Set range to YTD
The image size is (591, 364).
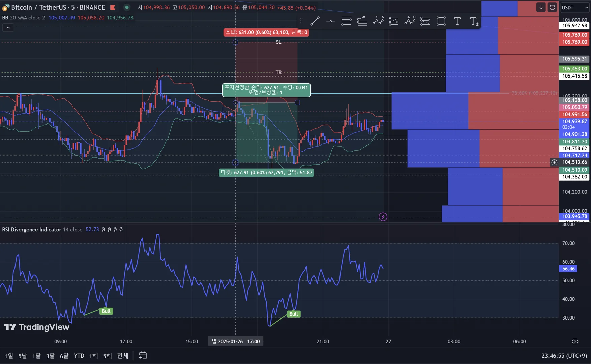point(79,356)
